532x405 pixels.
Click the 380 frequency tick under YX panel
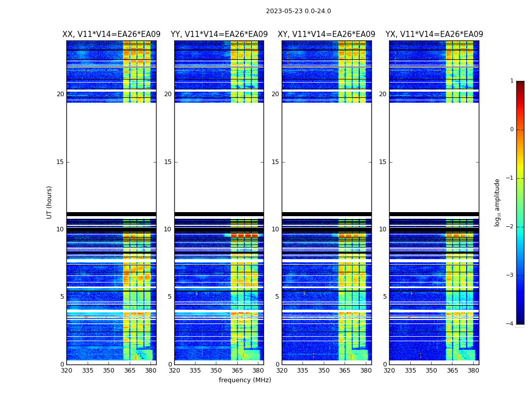pos(473,371)
